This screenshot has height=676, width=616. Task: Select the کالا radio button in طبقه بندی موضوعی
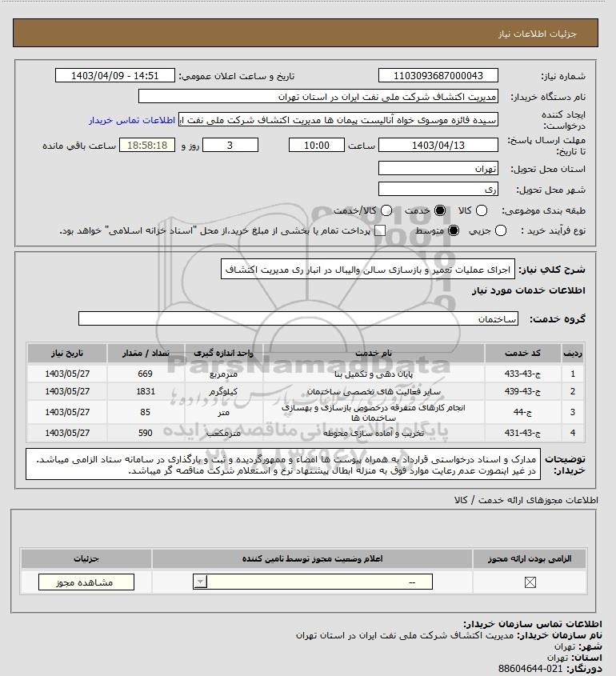481,210
